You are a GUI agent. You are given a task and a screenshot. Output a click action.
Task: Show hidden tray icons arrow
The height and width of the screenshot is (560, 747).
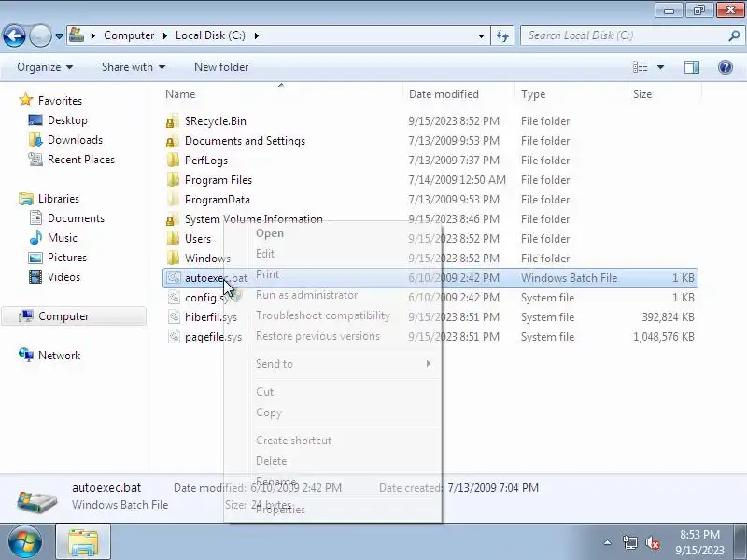pyautogui.click(x=608, y=542)
